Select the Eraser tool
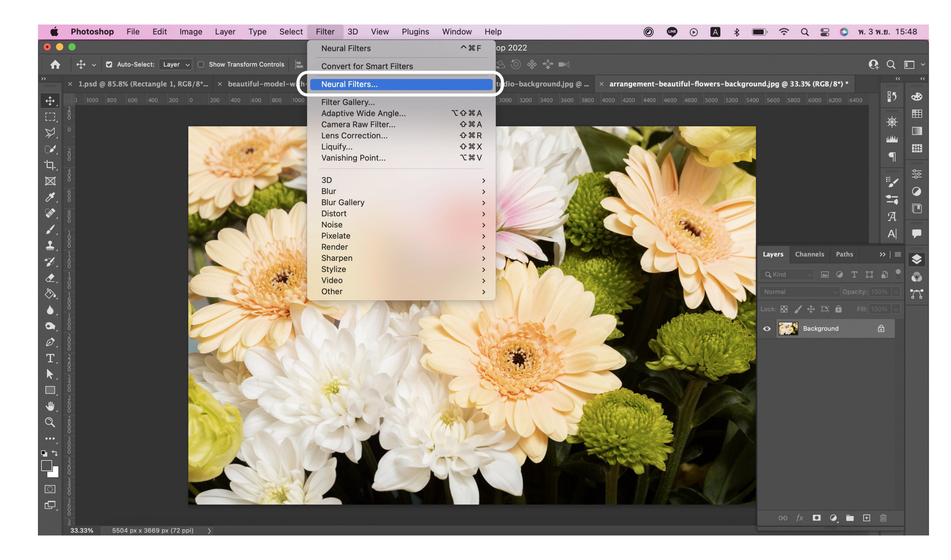 [50, 278]
